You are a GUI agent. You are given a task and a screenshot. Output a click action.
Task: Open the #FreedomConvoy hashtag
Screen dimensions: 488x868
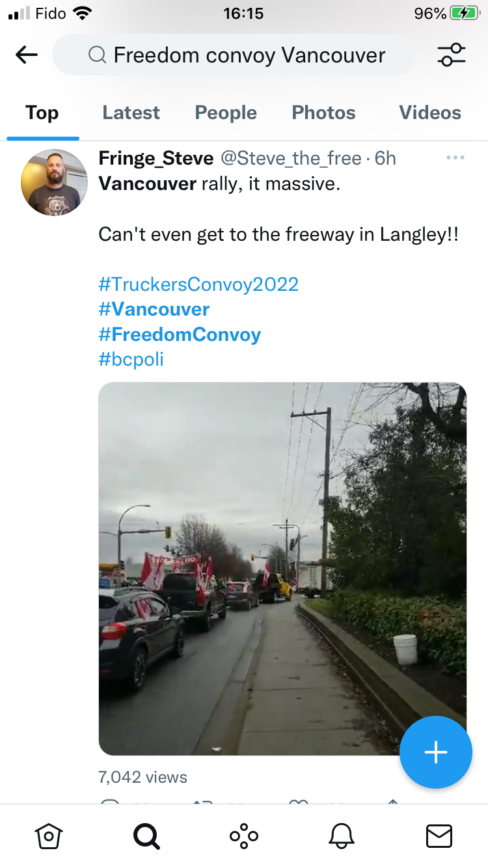[180, 334]
